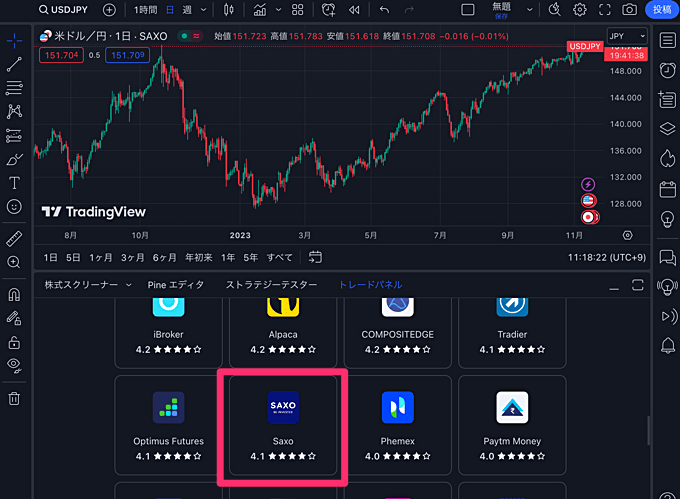Open timezone 11:18:22 (UTC+9) menu

tap(607, 258)
